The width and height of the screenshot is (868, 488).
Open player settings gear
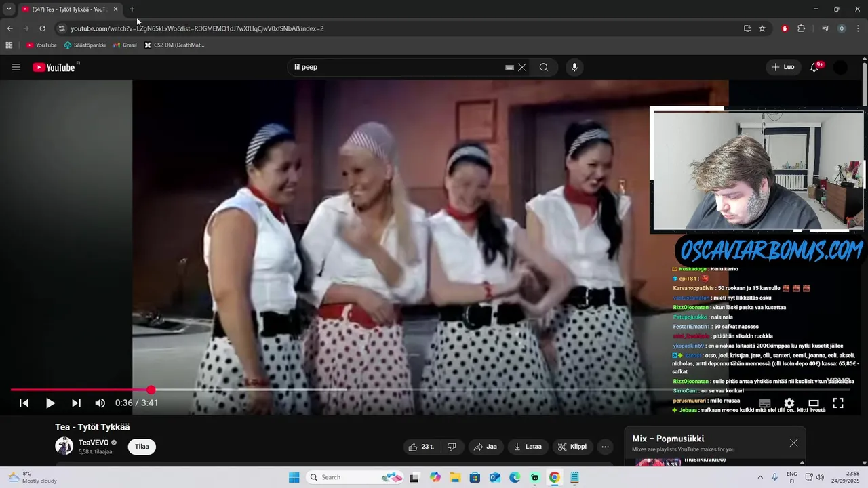789,403
